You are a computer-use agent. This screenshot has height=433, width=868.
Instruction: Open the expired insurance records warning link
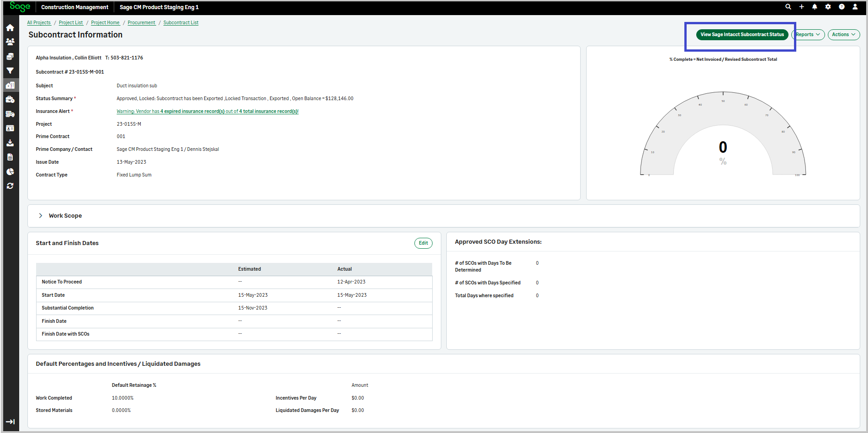[x=207, y=112]
